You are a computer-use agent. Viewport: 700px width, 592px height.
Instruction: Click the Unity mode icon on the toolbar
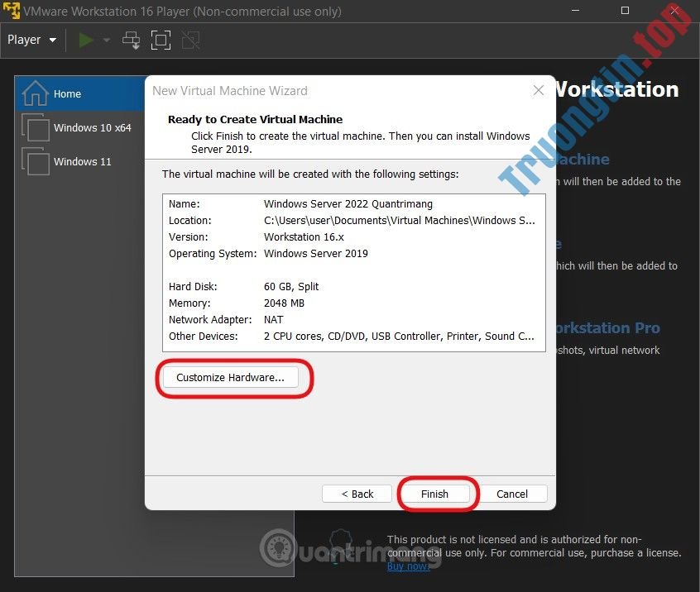[190, 39]
